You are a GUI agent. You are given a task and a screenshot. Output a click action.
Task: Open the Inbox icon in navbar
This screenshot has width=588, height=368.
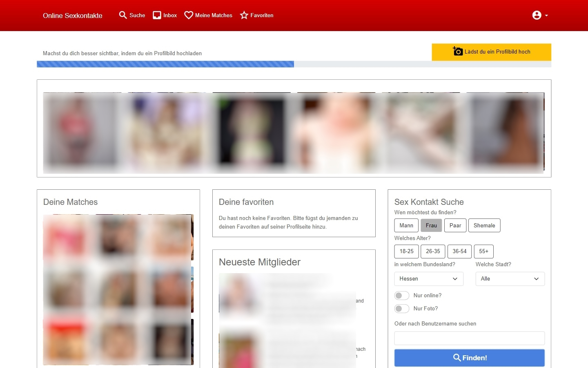coord(157,15)
